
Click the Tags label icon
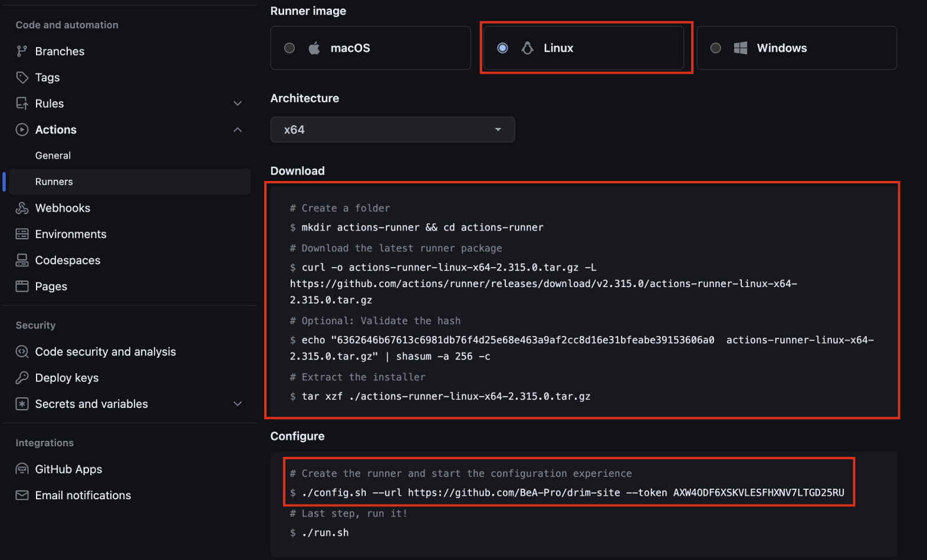(x=22, y=77)
